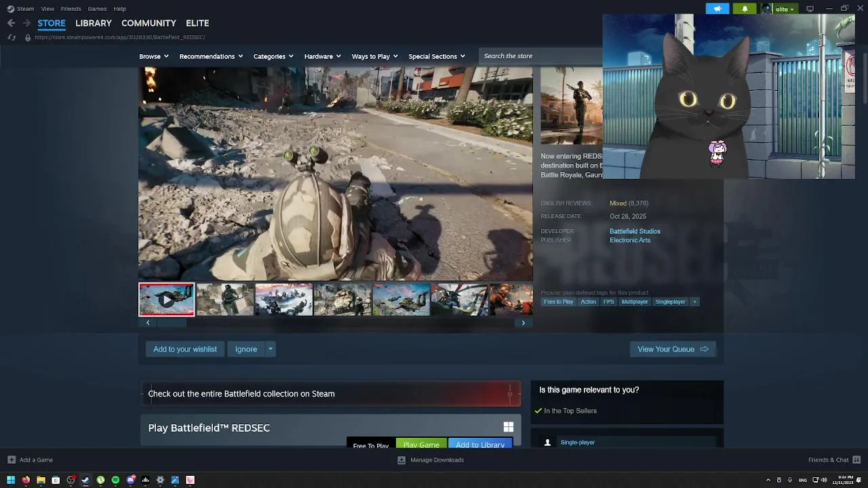The height and width of the screenshot is (488, 868).
Task: Open the ELITE profile tab
Action: (x=197, y=23)
